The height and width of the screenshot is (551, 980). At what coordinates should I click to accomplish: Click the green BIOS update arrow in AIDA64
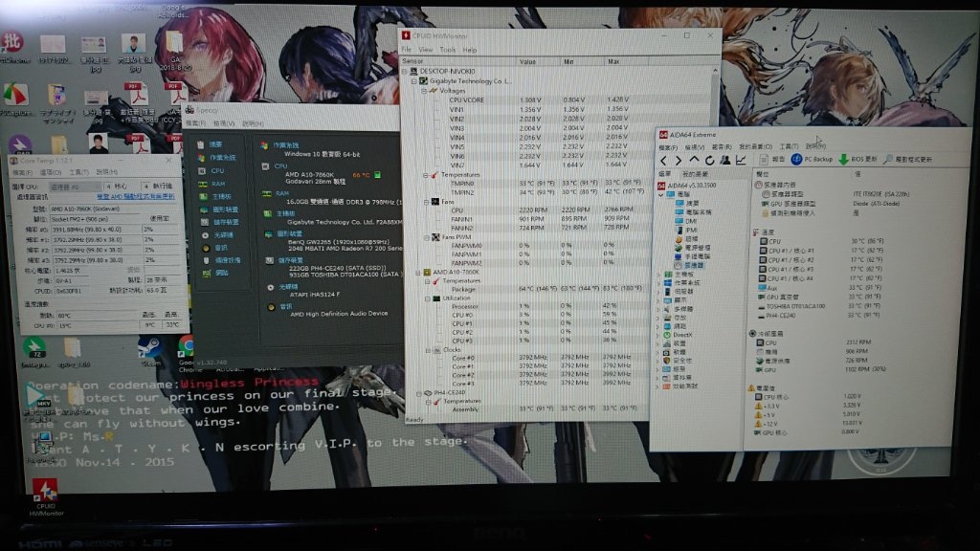coord(843,160)
